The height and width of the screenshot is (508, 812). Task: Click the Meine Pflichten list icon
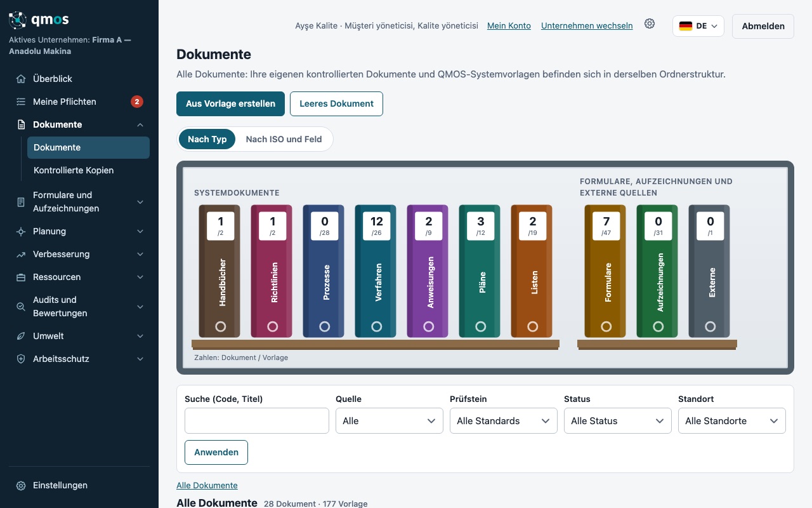click(21, 102)
